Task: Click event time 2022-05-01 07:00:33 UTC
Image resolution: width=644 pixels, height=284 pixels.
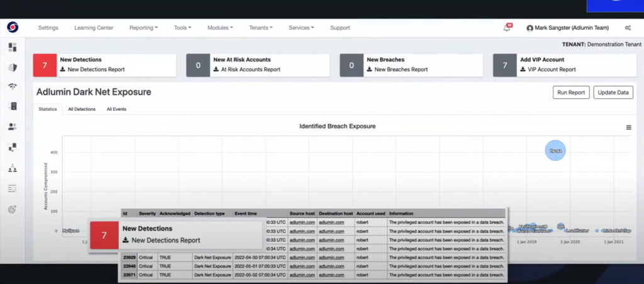Action: pyautogui.click(x=260, y=266)
